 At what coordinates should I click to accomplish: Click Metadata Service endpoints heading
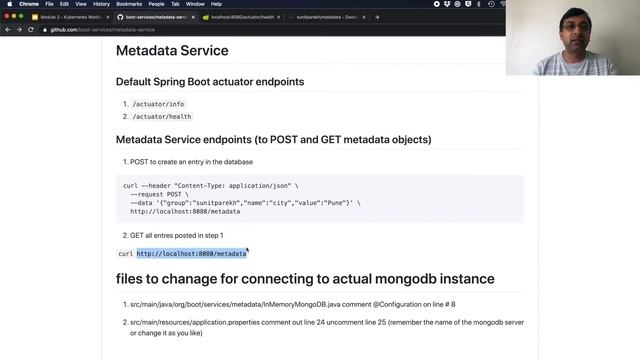(273, 140)
